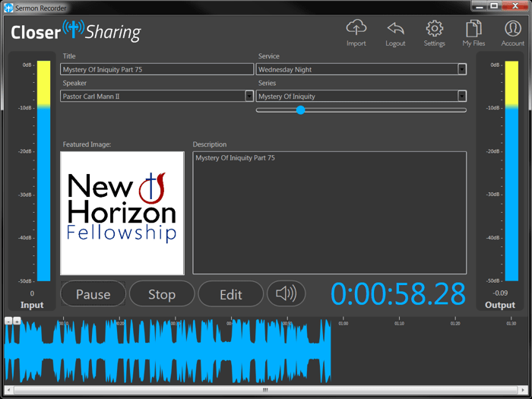Open My Files documents icon
Screen dimensions: 532x399
pos(473,29)
